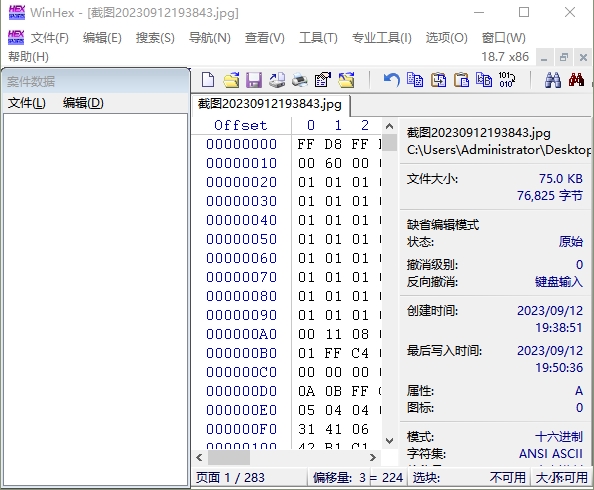Find hex values with the red binoculars icon

tap(576, 80)
